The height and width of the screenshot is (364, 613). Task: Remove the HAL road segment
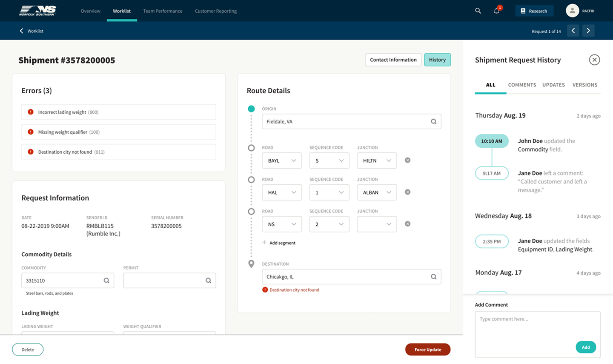407,192
